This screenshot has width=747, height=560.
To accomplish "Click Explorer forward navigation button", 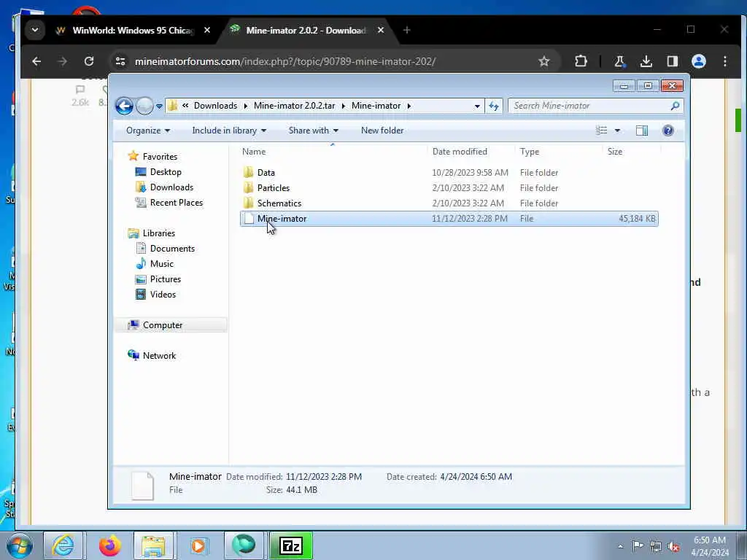I will [144, 106].
